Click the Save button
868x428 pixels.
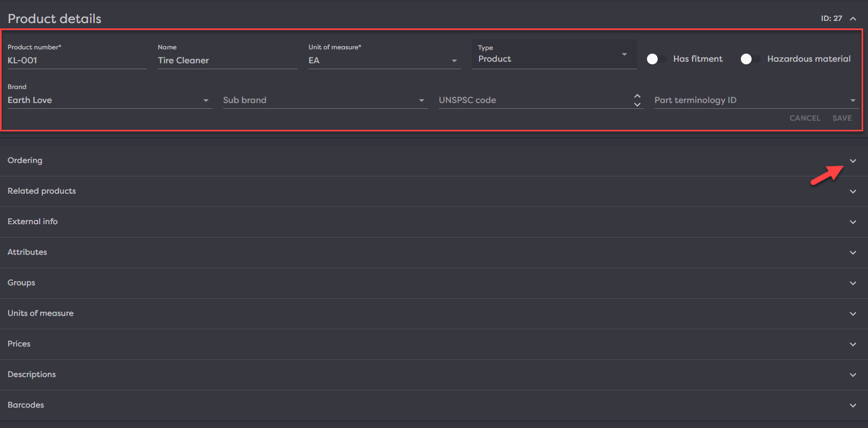[x=842, y=118]
